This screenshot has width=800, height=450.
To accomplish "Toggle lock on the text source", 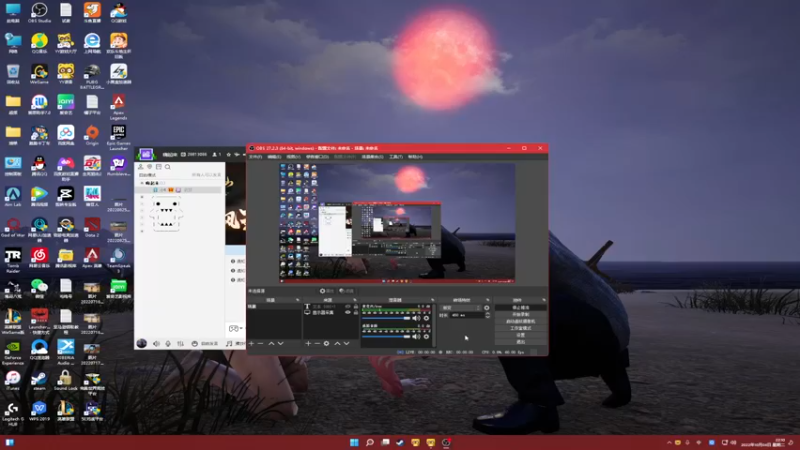I will [x=356, y=306].
